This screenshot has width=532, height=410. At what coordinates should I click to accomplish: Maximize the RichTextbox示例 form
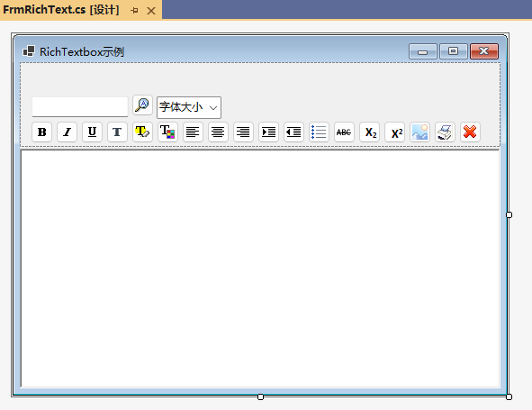click(454, 51)
